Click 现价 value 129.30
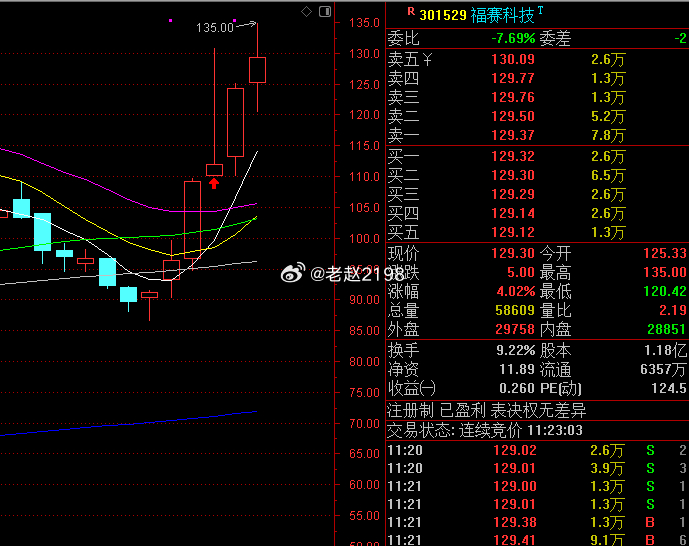Image resolution: width=689 pixels, height=546 pixels. coord(513,253)
